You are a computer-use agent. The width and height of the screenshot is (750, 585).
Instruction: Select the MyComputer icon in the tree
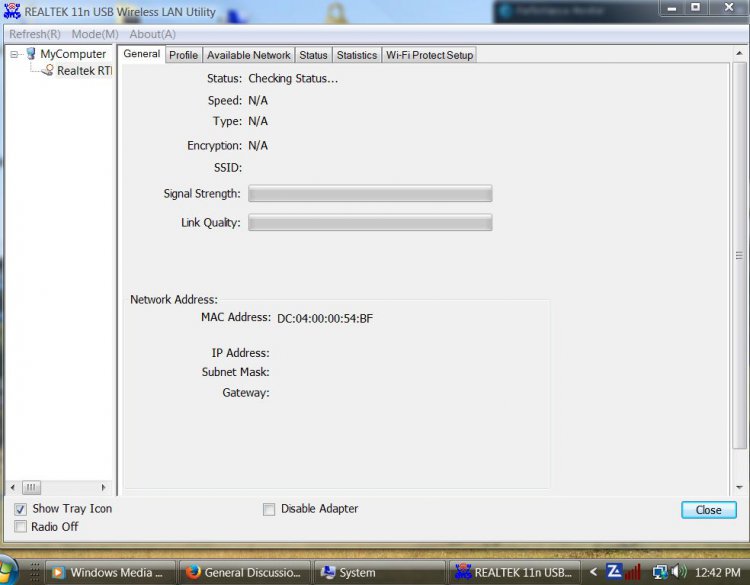click(x=31, y=54)
